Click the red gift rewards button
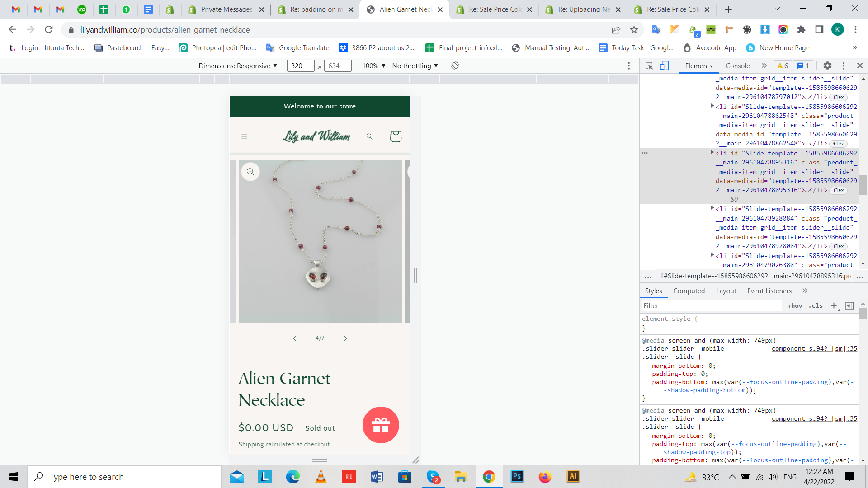Viewport: 868px width, 488px height. pos(381,425)
